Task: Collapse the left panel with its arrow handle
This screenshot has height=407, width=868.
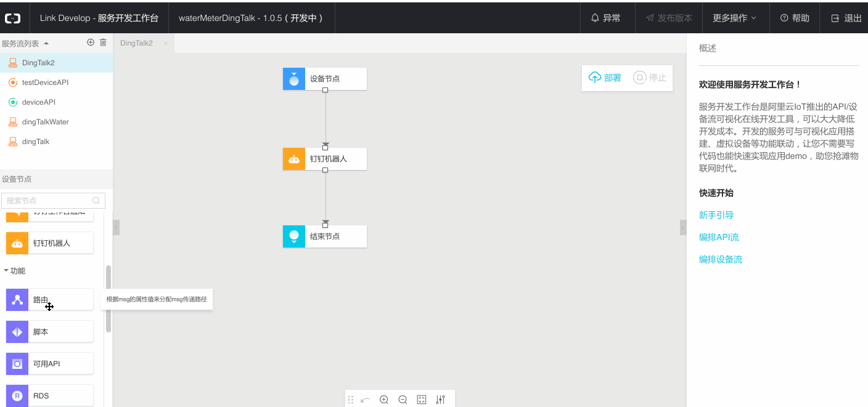Action: pos(116,227)
